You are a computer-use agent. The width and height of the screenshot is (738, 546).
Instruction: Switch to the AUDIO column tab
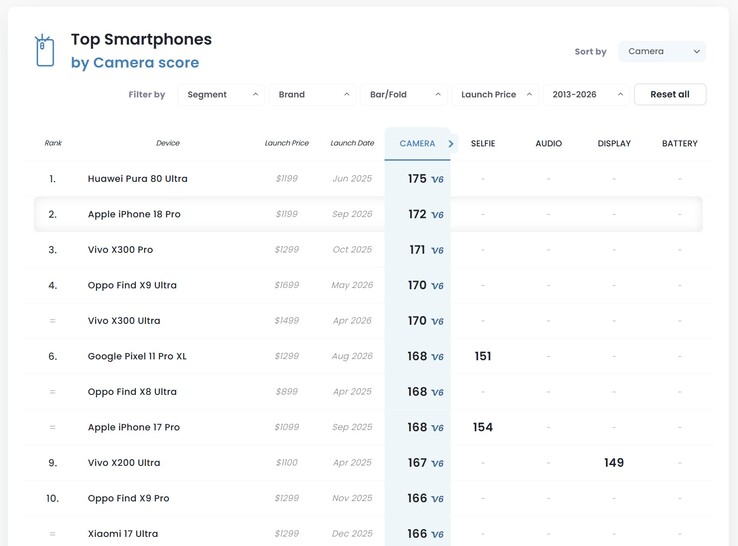(x=548, y=144)
